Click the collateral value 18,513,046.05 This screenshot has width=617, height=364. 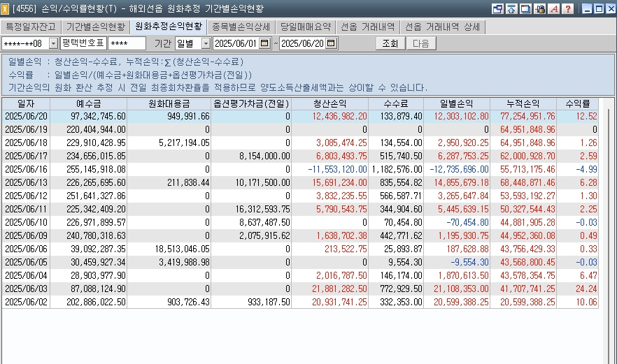tap(182, 249)
